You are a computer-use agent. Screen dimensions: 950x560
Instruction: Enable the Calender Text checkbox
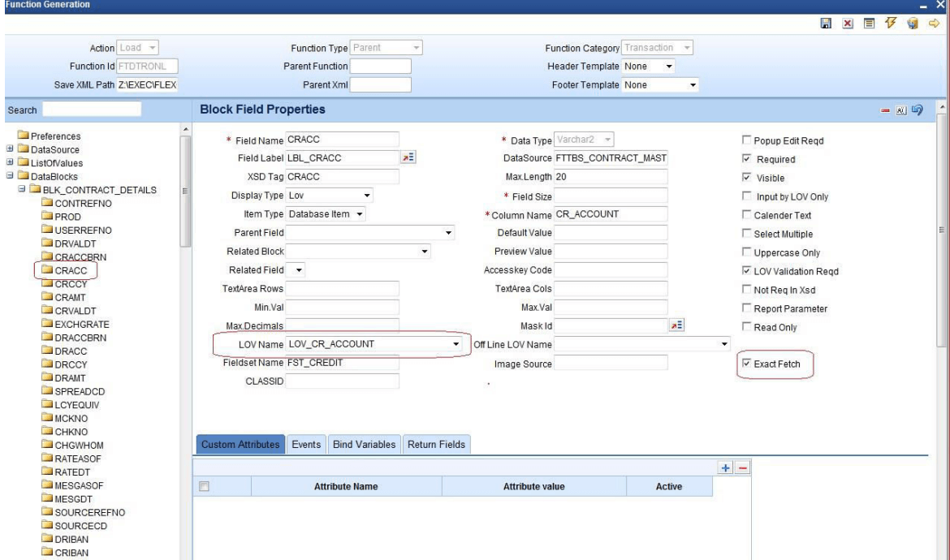pyautogui.click(x=746, y=214)
